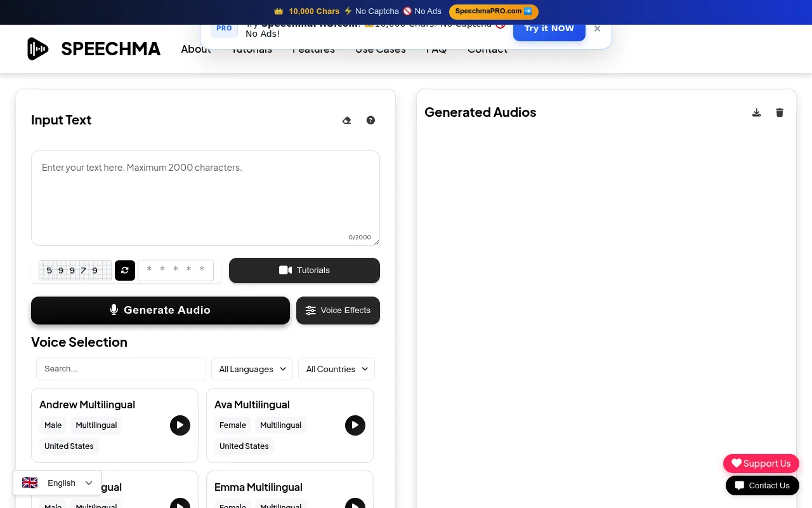Click Female tag on Ava Multilingual

click(x=233, y=425)
